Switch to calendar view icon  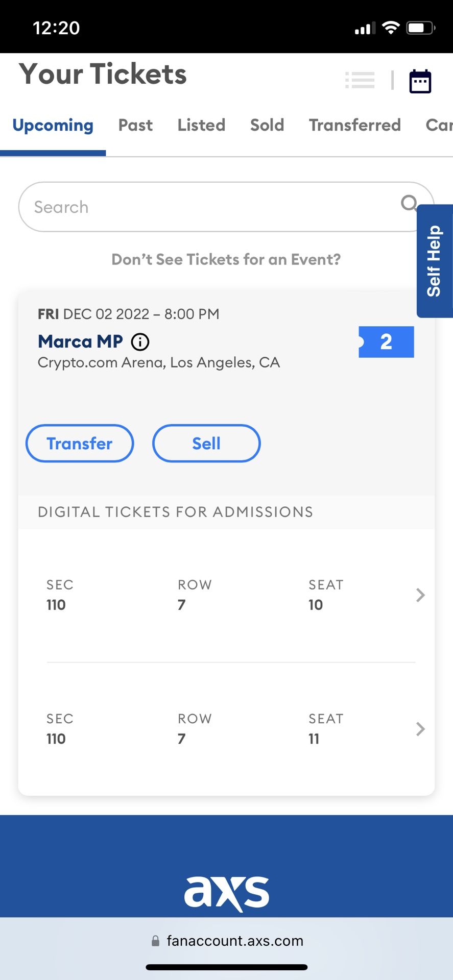point(420,81)
